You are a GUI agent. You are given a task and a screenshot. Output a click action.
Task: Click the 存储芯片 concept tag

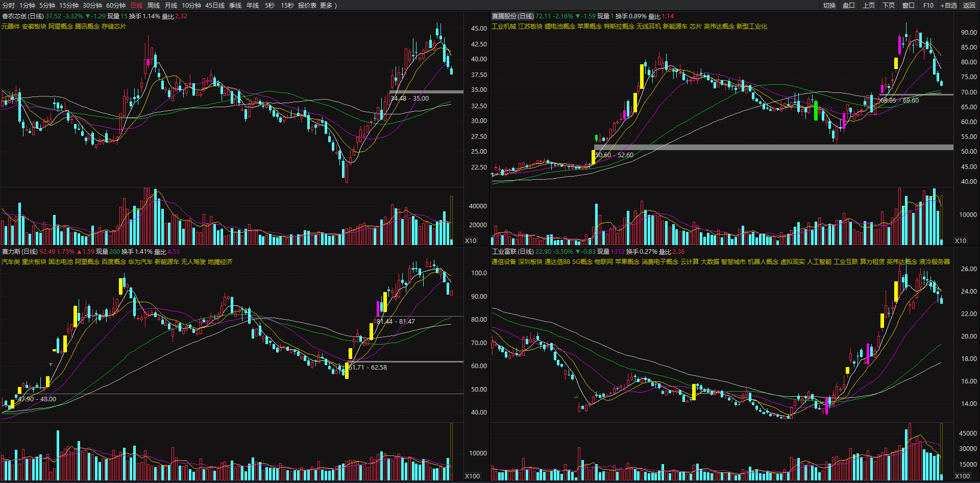(113, 27)
